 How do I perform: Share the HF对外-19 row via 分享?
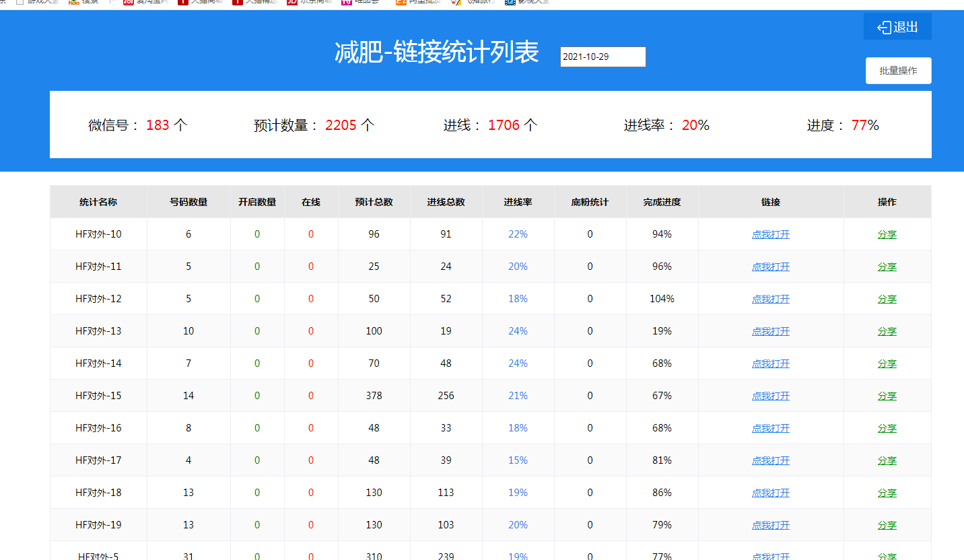point(887,525)
